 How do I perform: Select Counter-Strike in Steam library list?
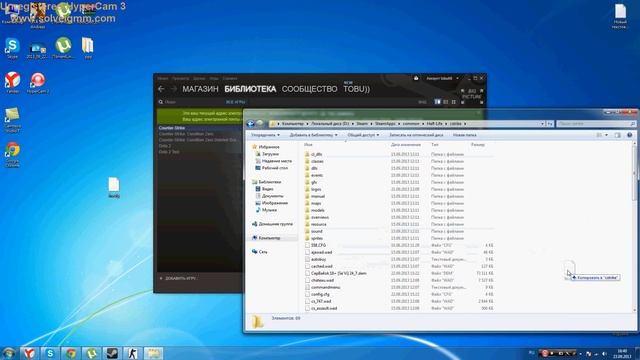pyautogui.click(x=200, y=128)
